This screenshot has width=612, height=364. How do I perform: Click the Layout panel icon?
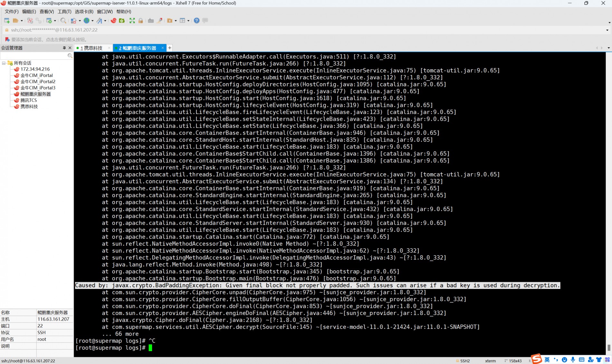pos(183,21)
